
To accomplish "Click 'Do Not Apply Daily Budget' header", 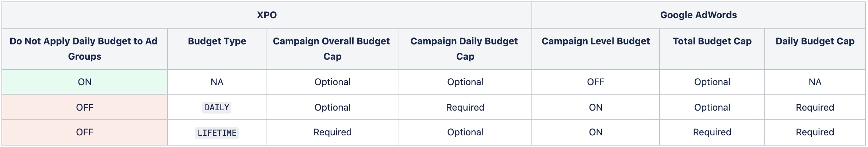I will (84, 49).
